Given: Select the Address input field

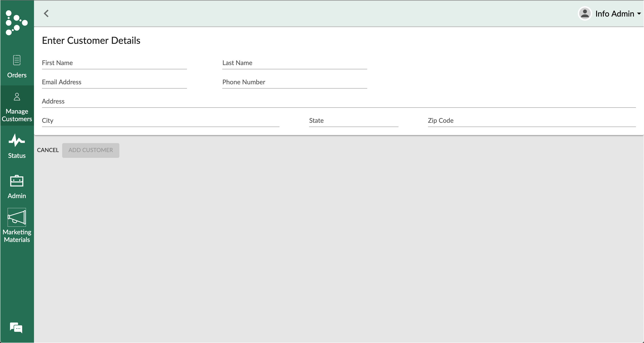Looking at the screenshot, I should [339, 102].
